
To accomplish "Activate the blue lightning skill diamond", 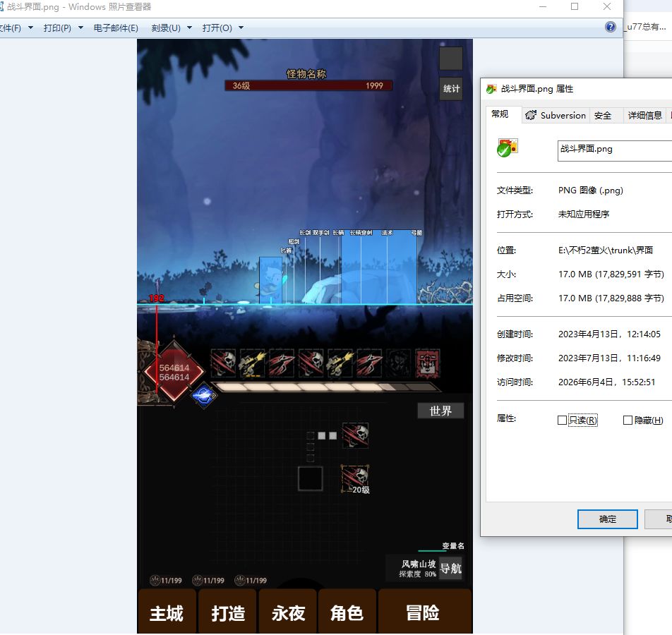I will tap(203, 395).
